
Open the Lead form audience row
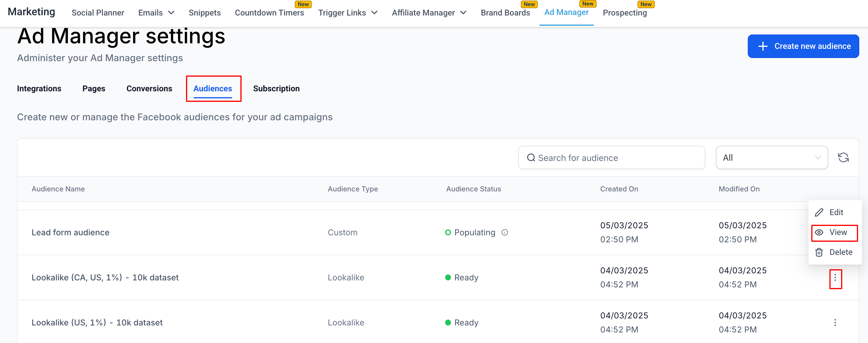pos(70,232)
